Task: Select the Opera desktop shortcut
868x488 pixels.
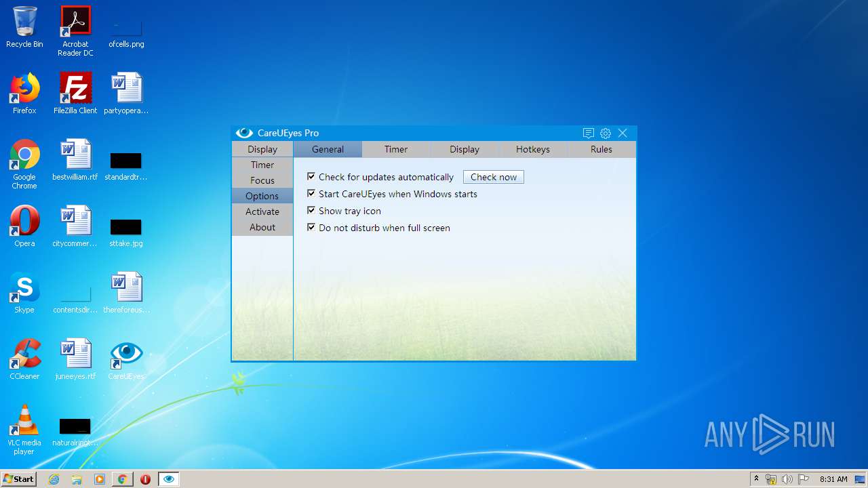Action: point(24,226)
